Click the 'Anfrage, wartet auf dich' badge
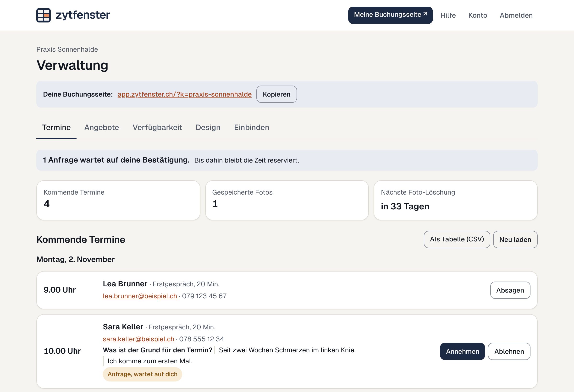Viewport: 574px width, 392px height. click(x=143, y=374)
